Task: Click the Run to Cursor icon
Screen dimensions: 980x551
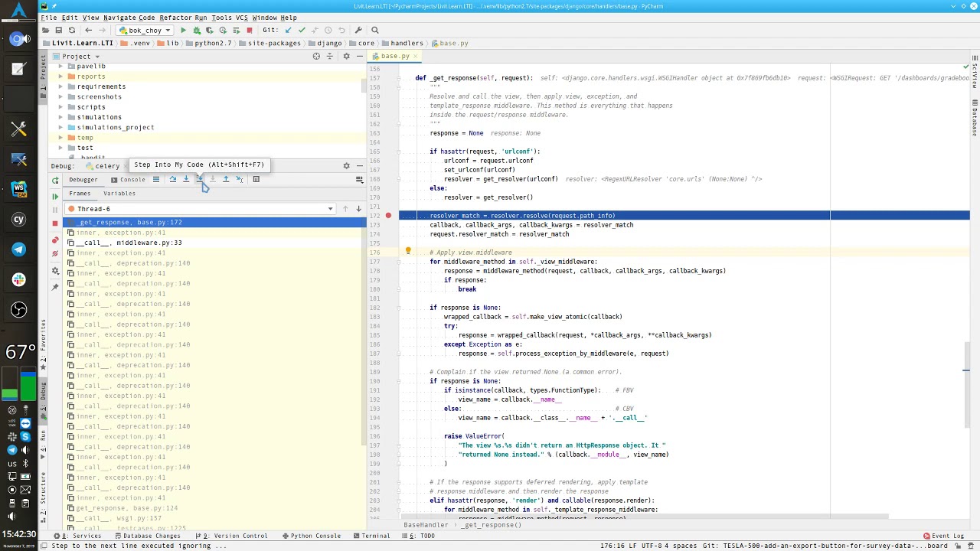Action: click(x=240, y=179)
